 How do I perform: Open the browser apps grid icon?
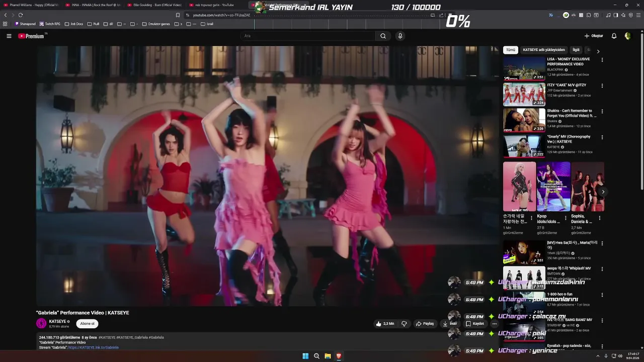tap(5, 24)
